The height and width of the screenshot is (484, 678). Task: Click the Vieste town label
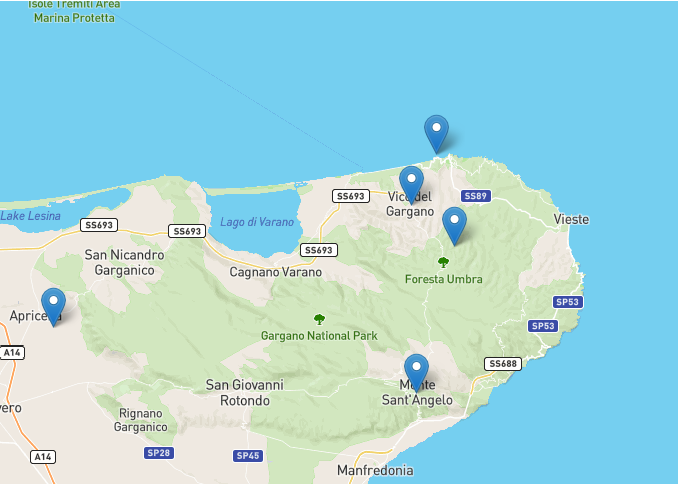[x=572, y=219]
